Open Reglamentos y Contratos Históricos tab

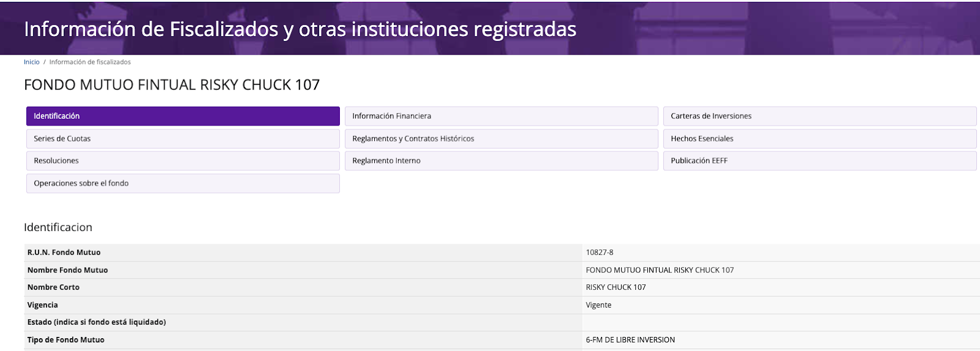(501, 138)
